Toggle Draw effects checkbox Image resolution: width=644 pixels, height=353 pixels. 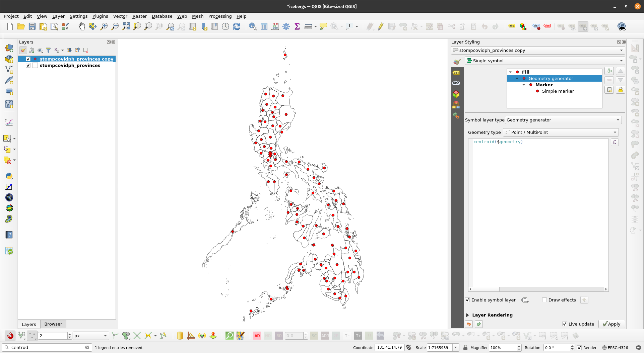(x=544, y=300)
